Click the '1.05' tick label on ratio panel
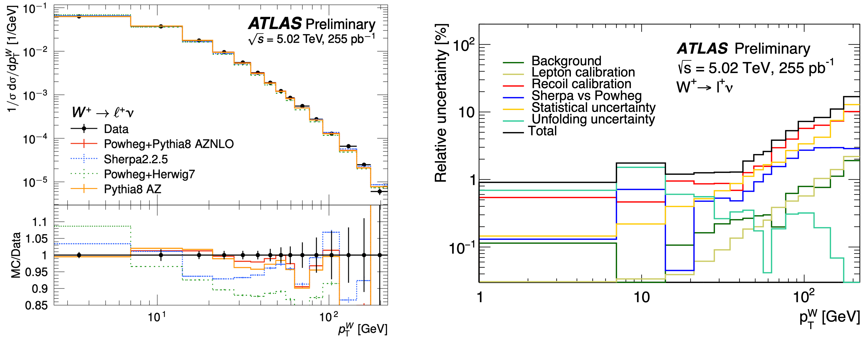This screenshot has width=868, height=343. (x=36, y=239)
